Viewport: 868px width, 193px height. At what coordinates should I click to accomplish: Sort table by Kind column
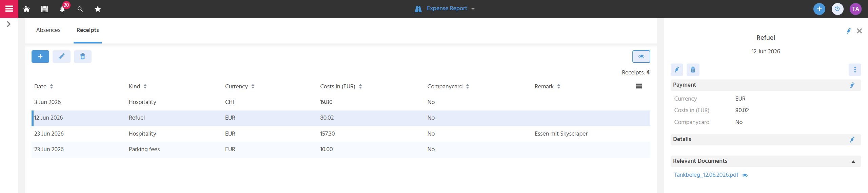[138, 86]
